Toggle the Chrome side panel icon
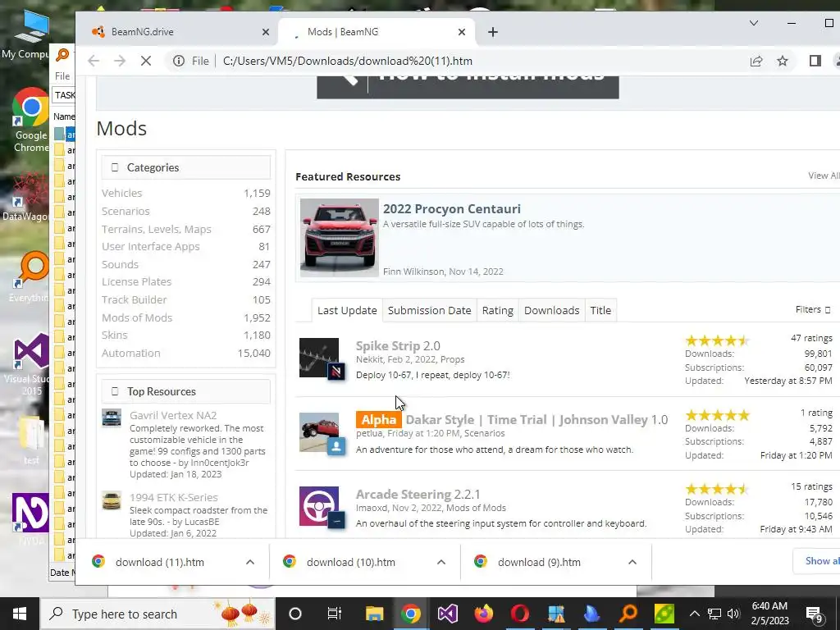 click(815, 61)
